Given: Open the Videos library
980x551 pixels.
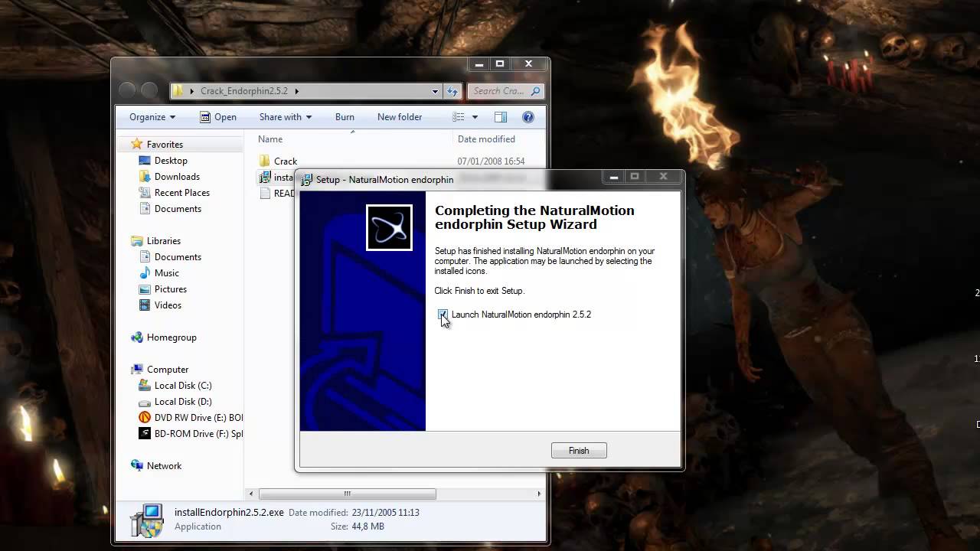Looking at the screenshot, I should 168,305.
